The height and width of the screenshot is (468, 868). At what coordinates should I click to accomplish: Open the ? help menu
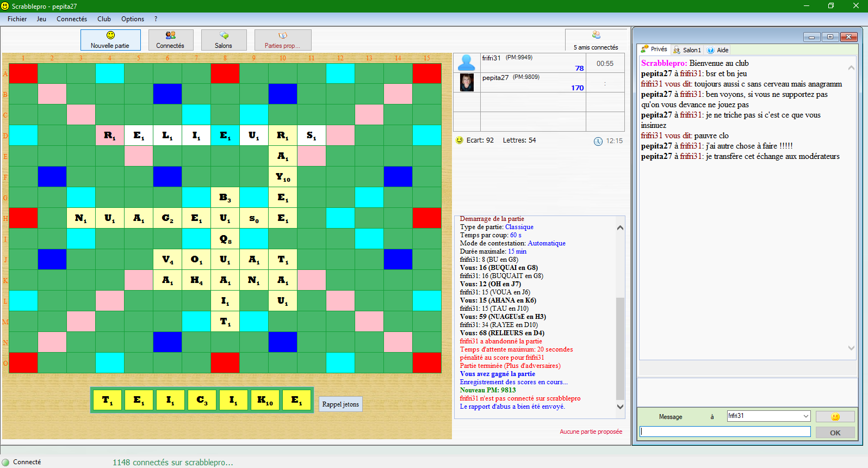[x=156, y=19]
